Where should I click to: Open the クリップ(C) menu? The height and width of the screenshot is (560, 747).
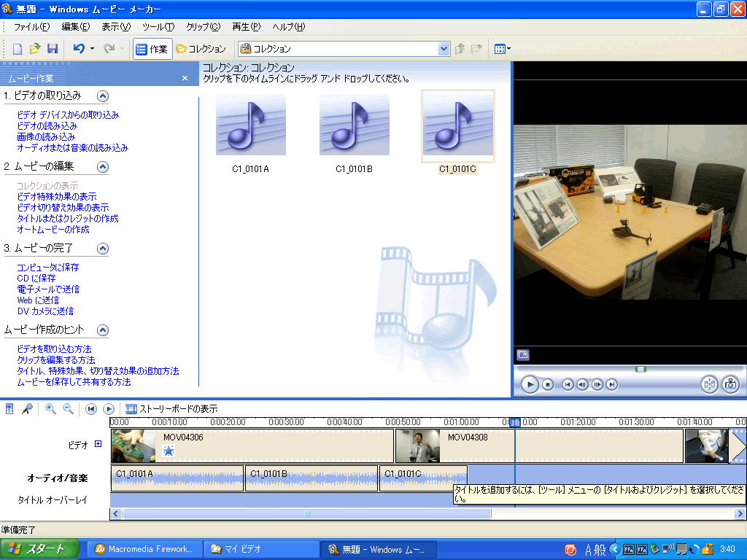click(x=203, y=27)
